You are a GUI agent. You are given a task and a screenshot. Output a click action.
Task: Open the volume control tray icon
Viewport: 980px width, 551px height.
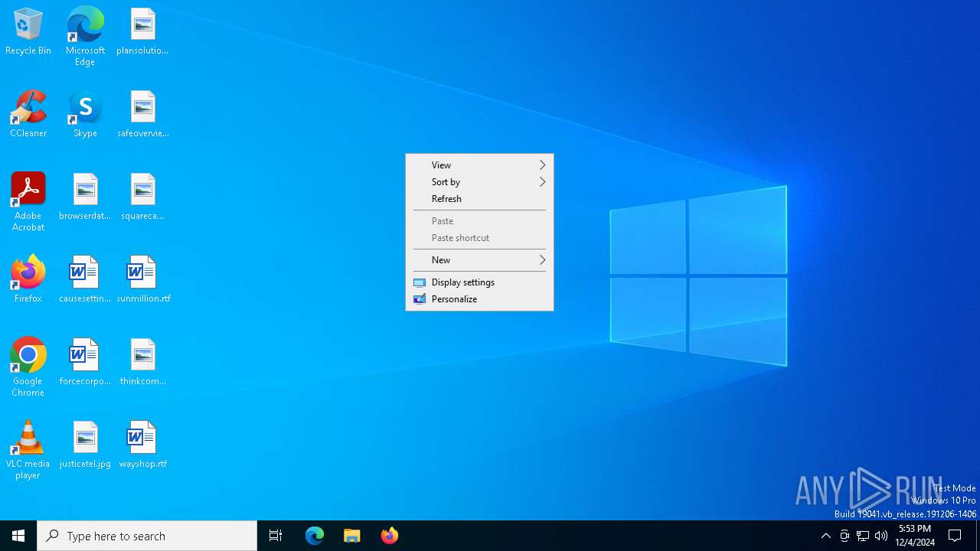point(881,536)
